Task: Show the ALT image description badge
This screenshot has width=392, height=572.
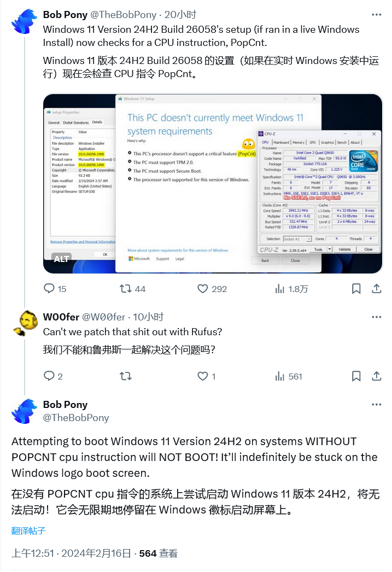Action: pyautogui.click(x=61, y=259)
